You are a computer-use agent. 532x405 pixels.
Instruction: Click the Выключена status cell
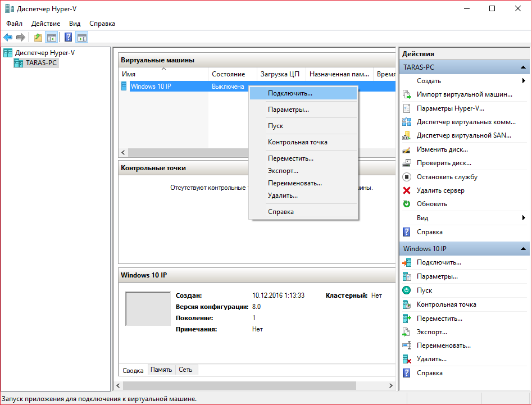tap(228, 87)
